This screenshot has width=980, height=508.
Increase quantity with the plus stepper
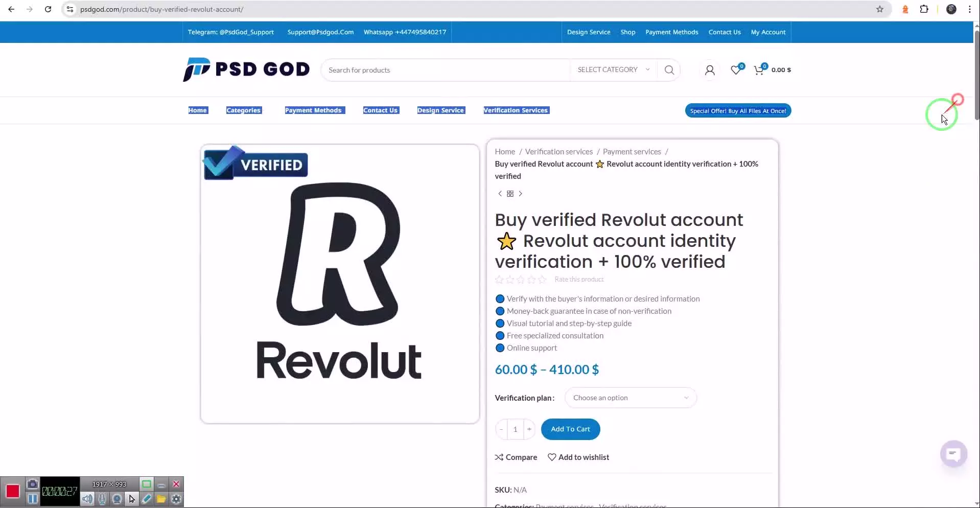tap(529, 429)
